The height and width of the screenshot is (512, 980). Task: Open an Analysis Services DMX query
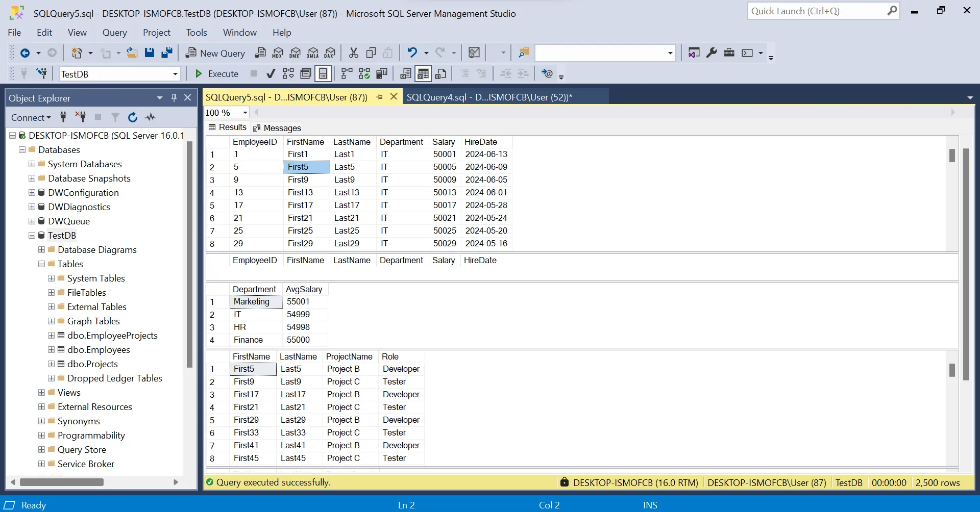295,53
